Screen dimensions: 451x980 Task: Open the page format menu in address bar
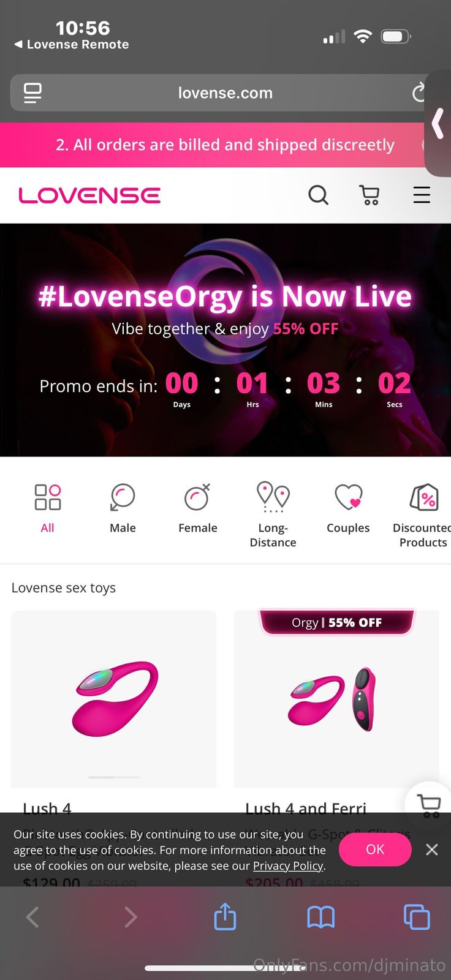32,93
